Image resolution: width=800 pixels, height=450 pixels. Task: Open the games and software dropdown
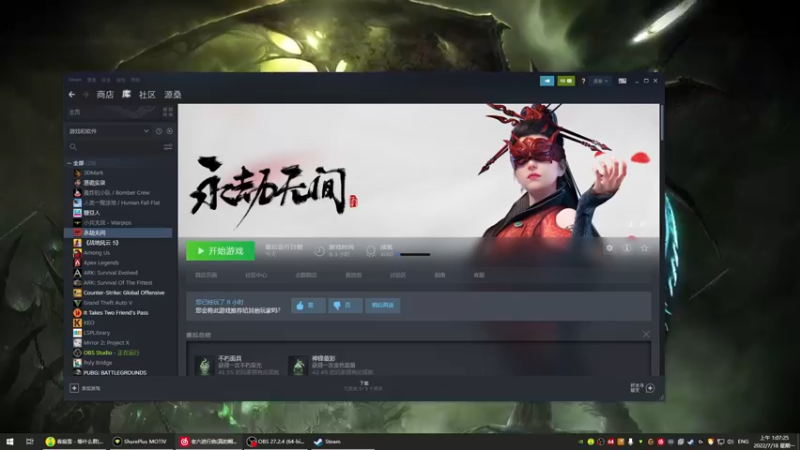(x=109, y=131)
